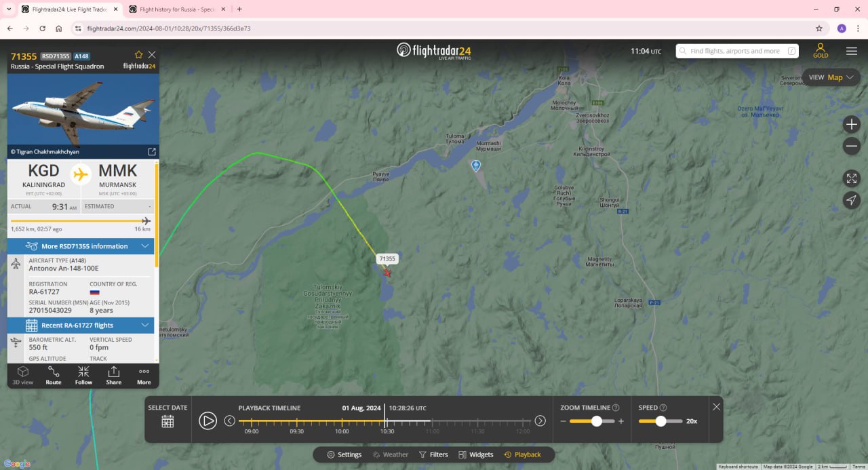Zoom in on the map

point(852,124)
